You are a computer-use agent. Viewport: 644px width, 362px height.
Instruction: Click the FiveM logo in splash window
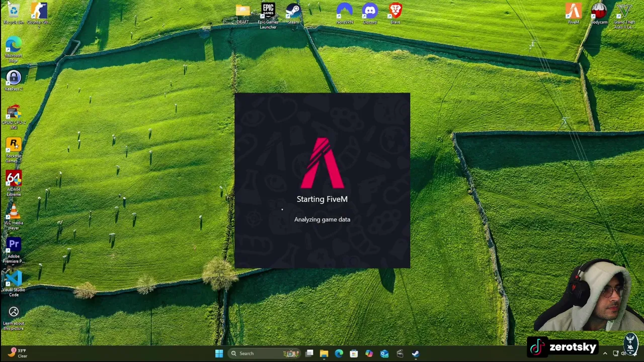(x=322, y=163)
